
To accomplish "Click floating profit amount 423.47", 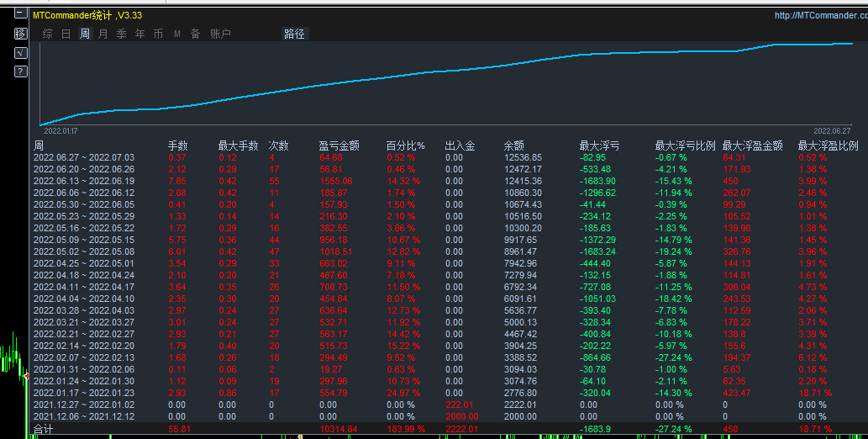I will [737, 393].
